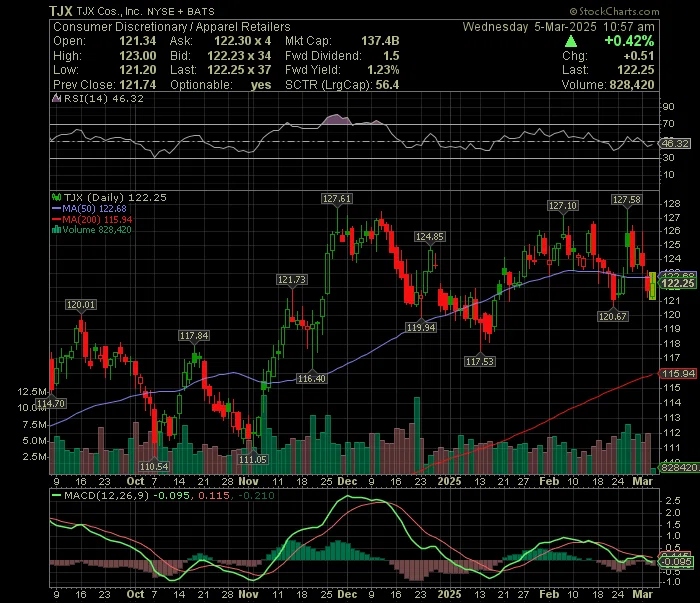
Task: Click the 117.53 low price annotation
Action: point(479,362)
